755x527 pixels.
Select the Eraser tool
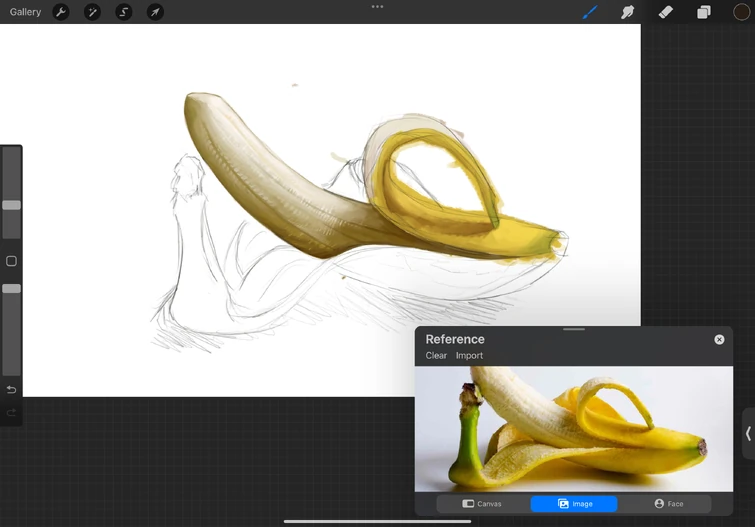point(665,12)
